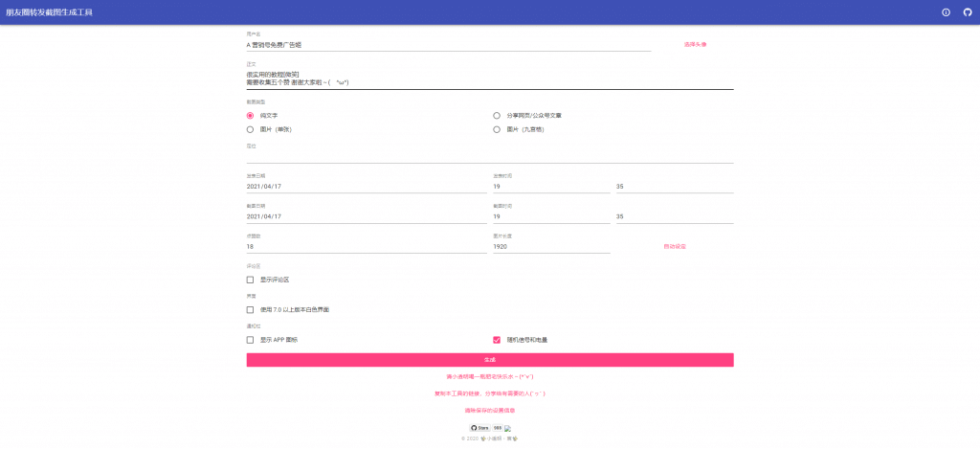980x449 pixels.
Task: Enable the 显示 APP 图标 checkbox
Action: click(x=251, y=340)
